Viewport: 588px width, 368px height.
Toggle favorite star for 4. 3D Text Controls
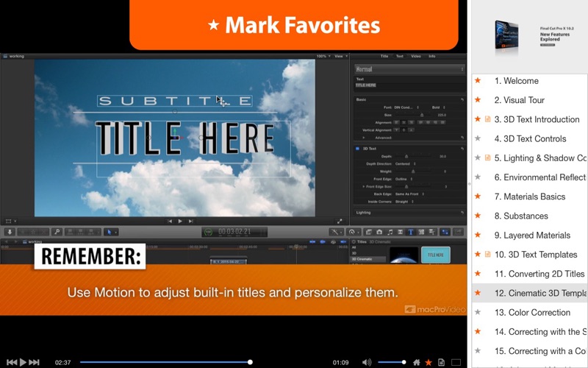point(478,138)
